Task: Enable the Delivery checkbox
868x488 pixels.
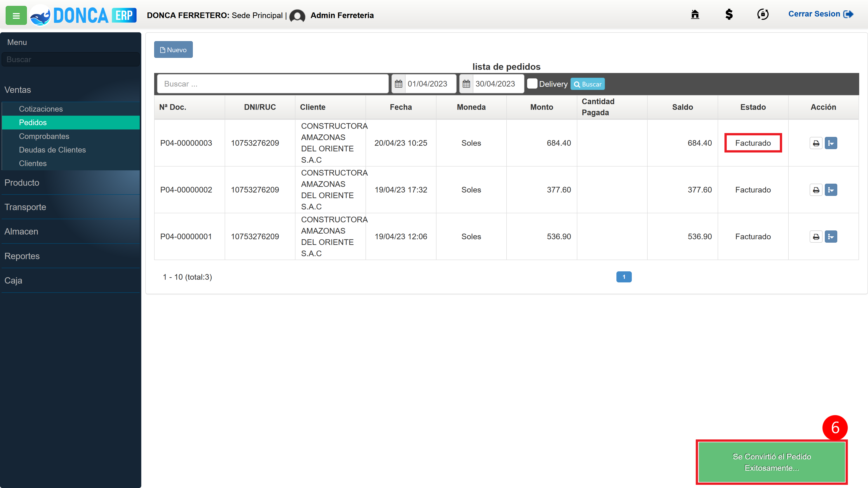Action: coord(532,84)
